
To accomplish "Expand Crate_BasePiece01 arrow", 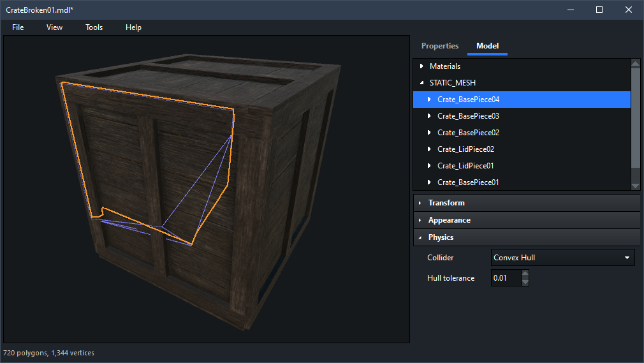I will (x=429, y=182).
